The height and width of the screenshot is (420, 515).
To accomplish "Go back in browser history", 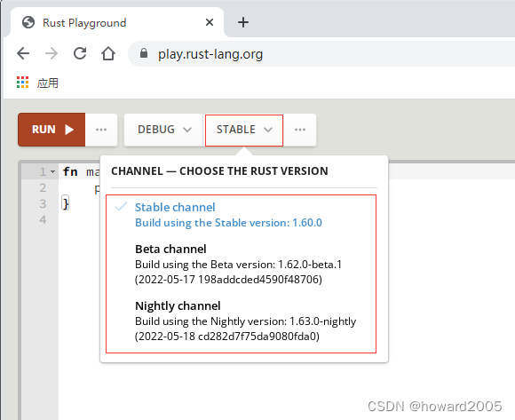I will point(23,53).
